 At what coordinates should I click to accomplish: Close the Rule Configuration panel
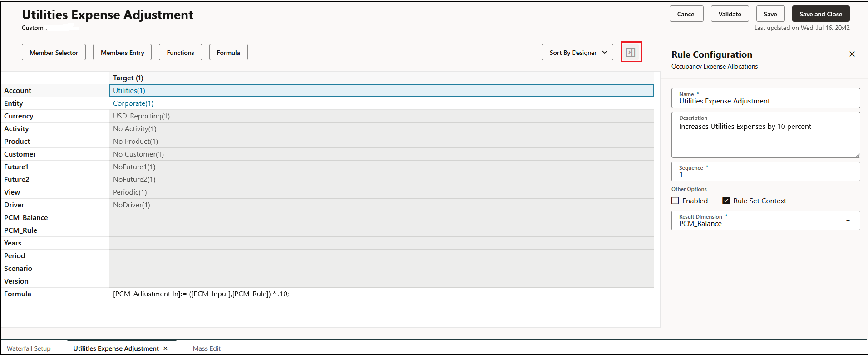click(x=852, y=54)
